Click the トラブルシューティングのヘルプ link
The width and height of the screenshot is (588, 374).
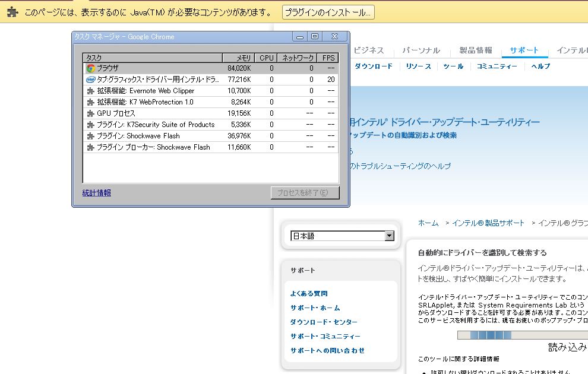(400, 166)
